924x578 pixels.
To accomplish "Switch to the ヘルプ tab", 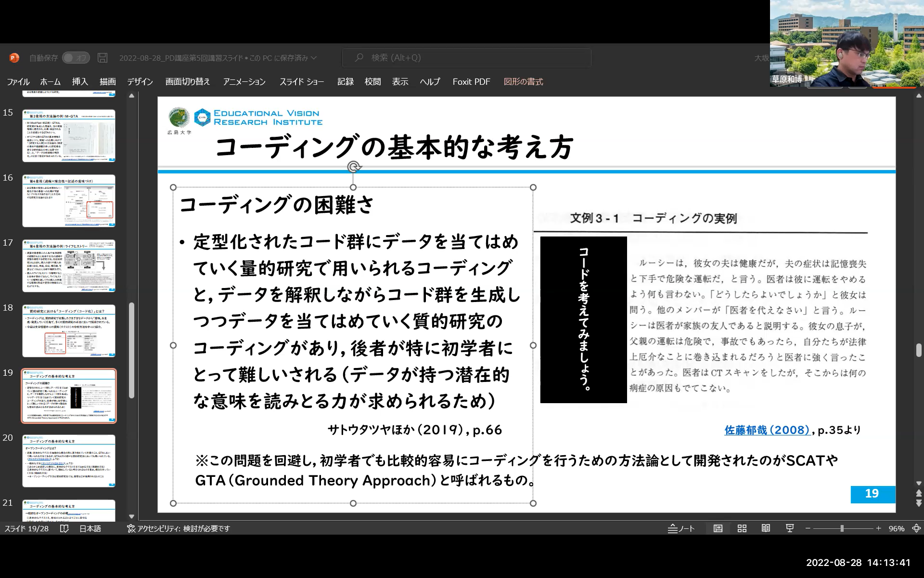I will [430, 82].
